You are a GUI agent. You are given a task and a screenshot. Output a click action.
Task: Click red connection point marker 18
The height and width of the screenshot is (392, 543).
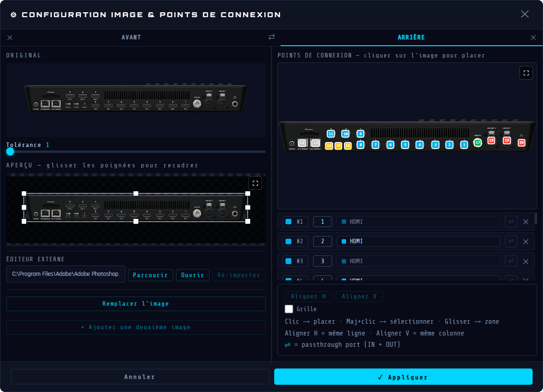[x=491, y=141]
